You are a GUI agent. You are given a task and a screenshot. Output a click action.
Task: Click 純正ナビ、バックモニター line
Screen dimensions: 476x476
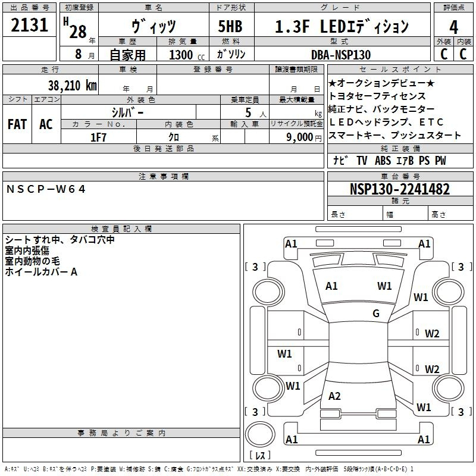click(x=381, y=109)
